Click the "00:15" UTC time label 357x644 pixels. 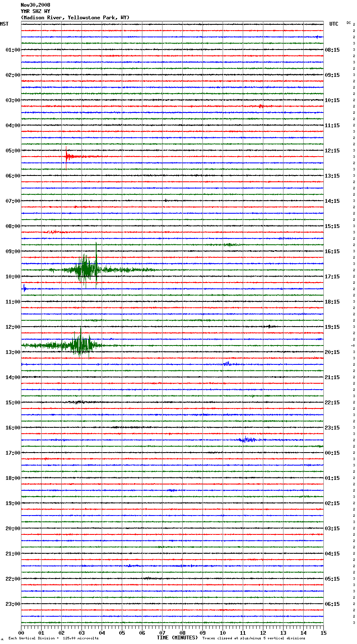[332, 453]
